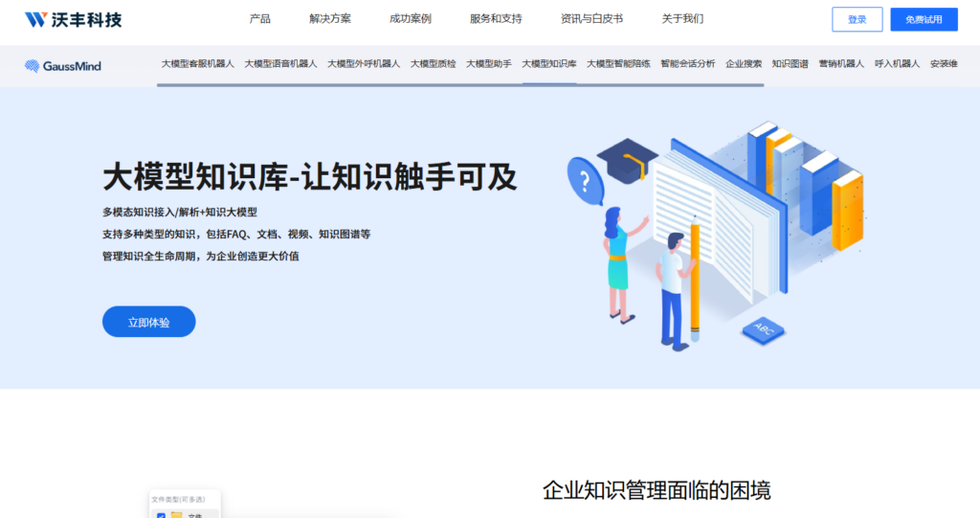980x518 pixels.
Task: Select the 大模型知识库 tab
Action: tap(549, 64)
